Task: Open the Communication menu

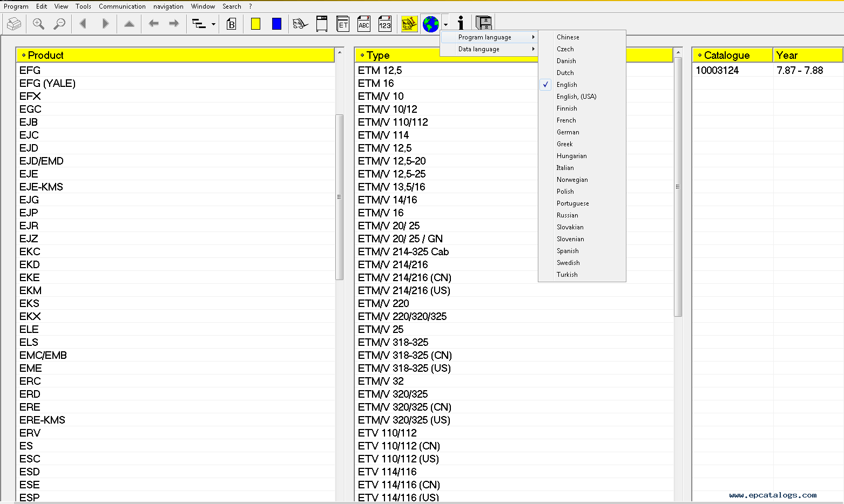Action: click(122, 6)
